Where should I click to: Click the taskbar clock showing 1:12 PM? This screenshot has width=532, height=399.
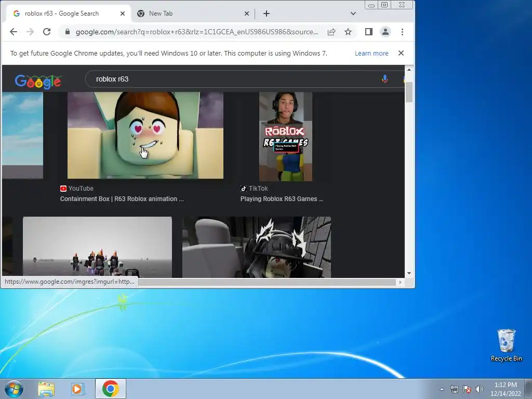point(506,389)
